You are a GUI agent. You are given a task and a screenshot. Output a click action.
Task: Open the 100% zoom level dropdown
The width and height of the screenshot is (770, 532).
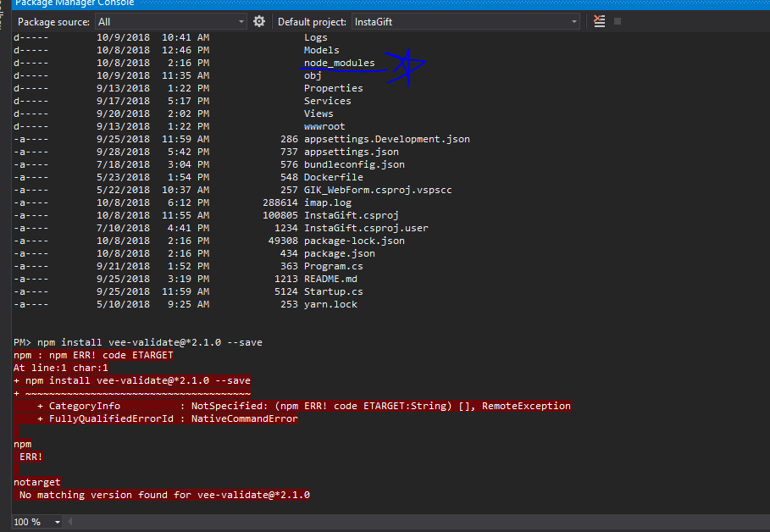tap(32, 521)
